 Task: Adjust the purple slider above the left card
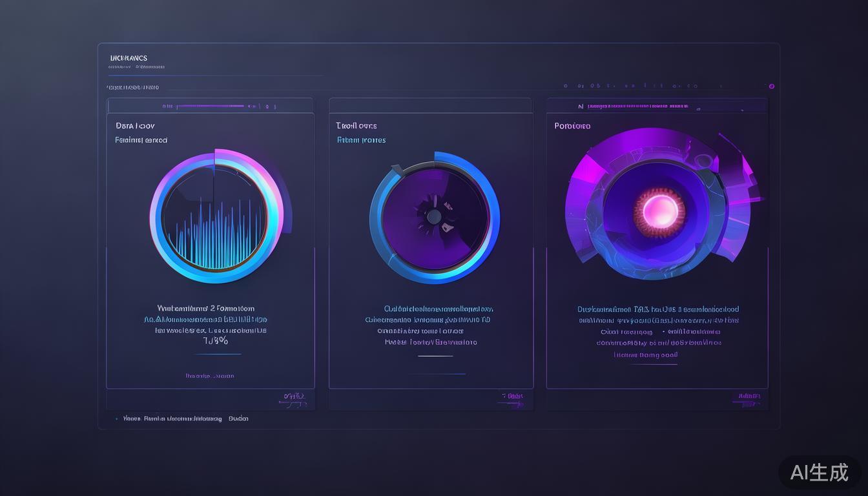(210, 106)
